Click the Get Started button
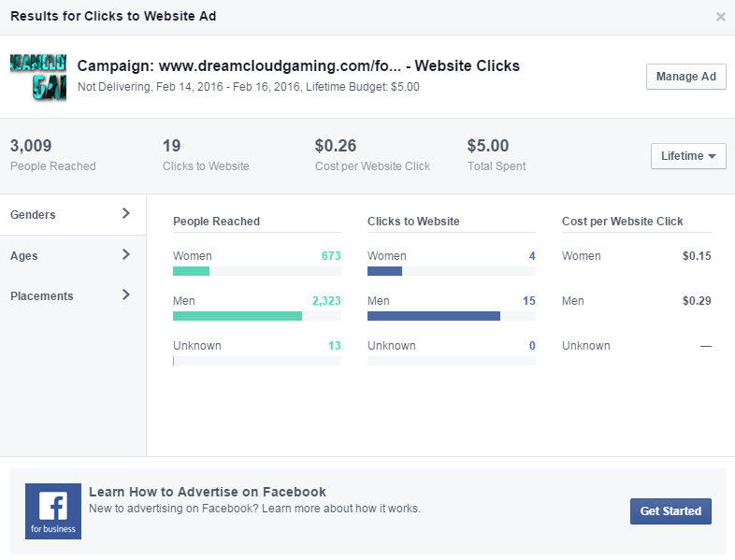Screen dimensions: 735x560 click(670, 511)
